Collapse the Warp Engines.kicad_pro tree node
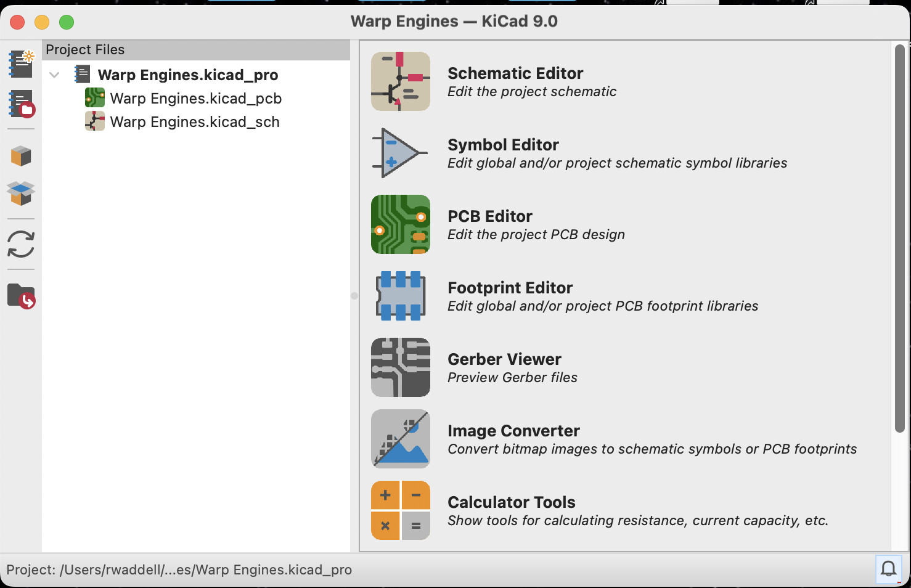 (x=54, y=75)
